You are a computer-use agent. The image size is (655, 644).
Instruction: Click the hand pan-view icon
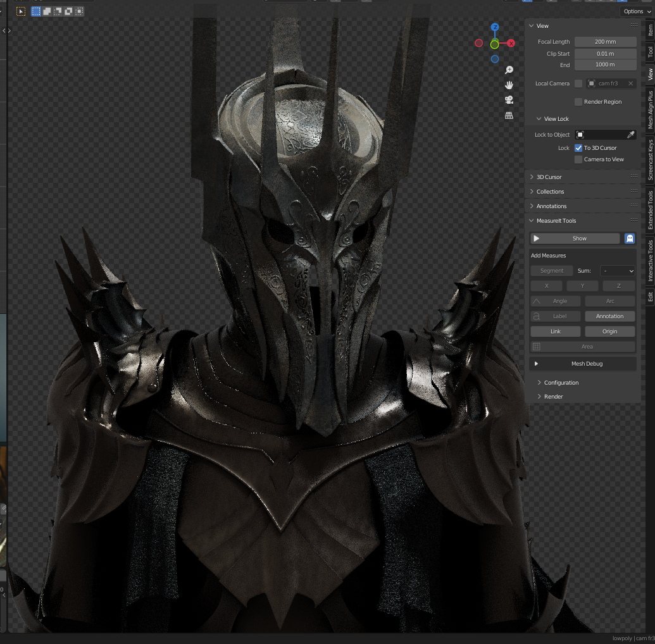click(x=509, y=85)
